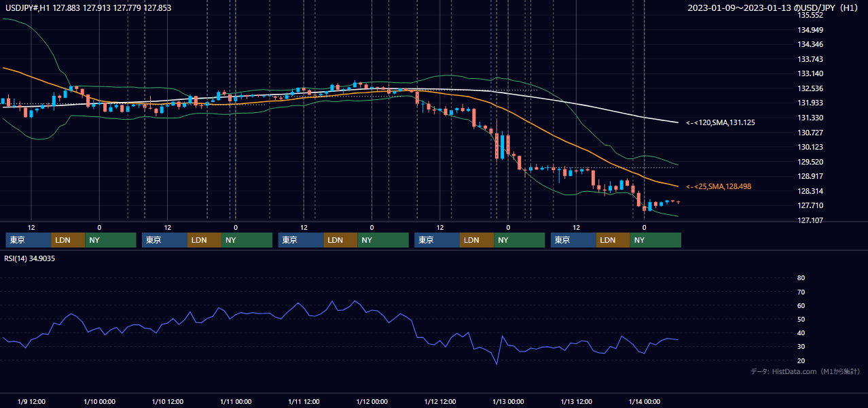
Task: Click the 1/14 00:00 time axis label
Action: pyautogui.click(x=644, y=401)
